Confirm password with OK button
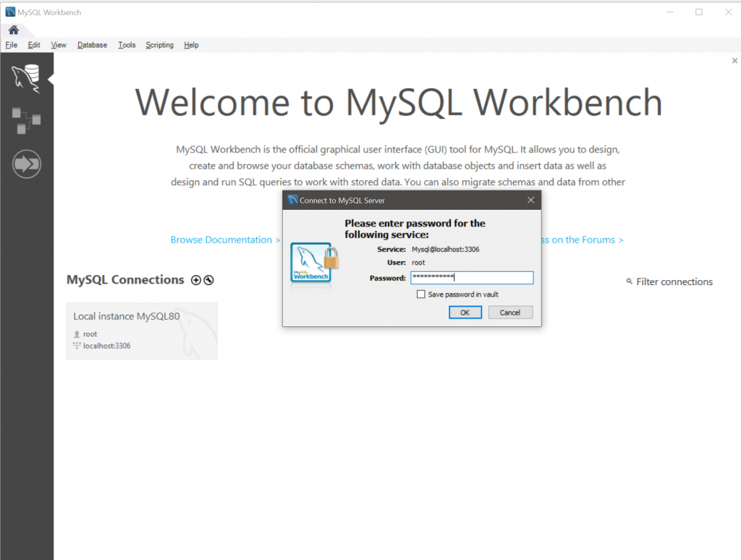This screenshot has height=560, width=741. [465, 313]
